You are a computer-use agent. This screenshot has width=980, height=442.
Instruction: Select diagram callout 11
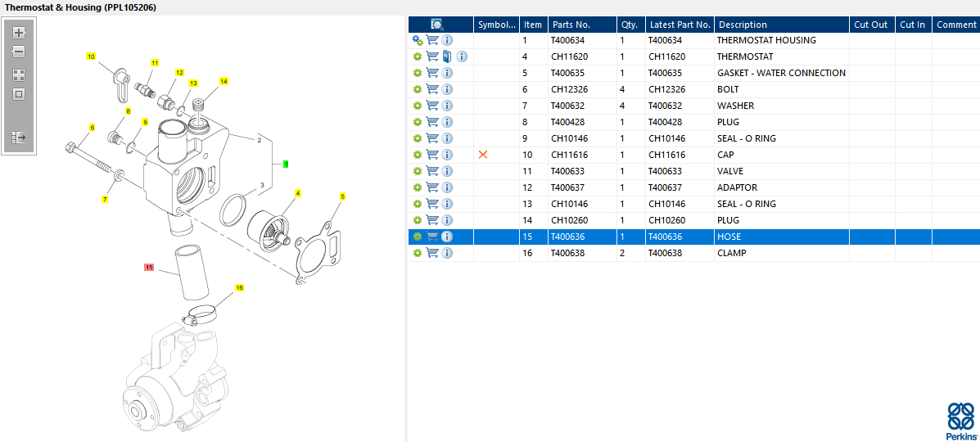click(x=155, y=62)
